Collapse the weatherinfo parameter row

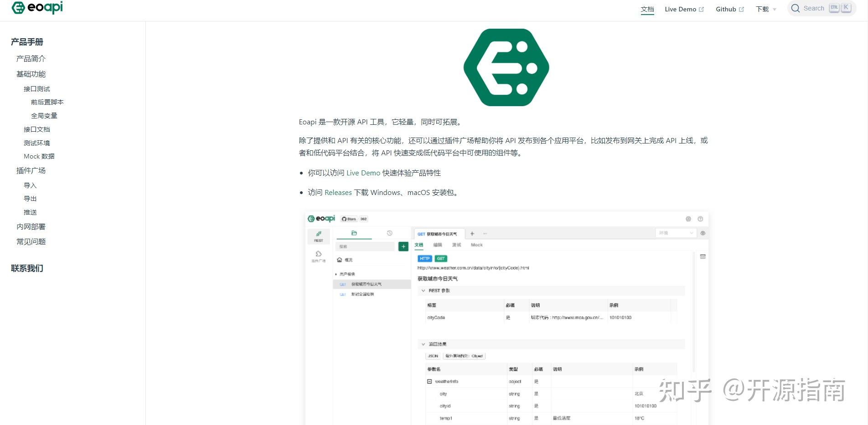tap(429, 381)
